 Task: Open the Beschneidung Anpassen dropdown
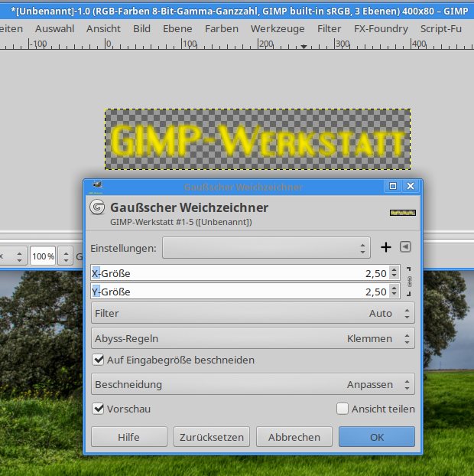[x=253, y=384]
